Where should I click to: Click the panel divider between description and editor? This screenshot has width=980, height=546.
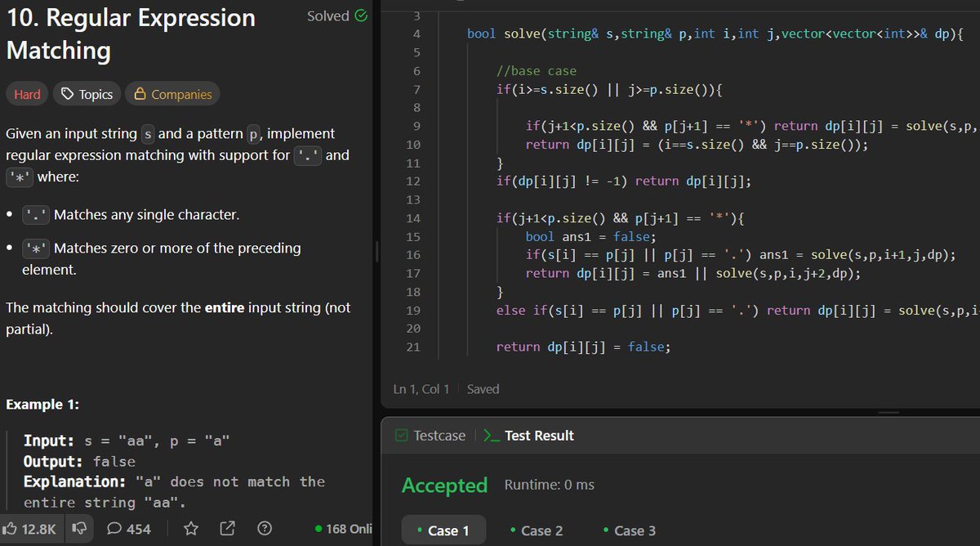(376, 251)
